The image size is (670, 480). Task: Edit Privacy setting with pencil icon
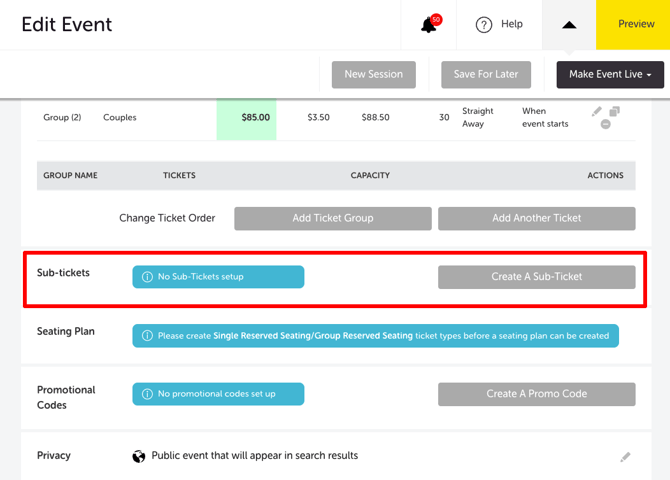pos(625,457)
